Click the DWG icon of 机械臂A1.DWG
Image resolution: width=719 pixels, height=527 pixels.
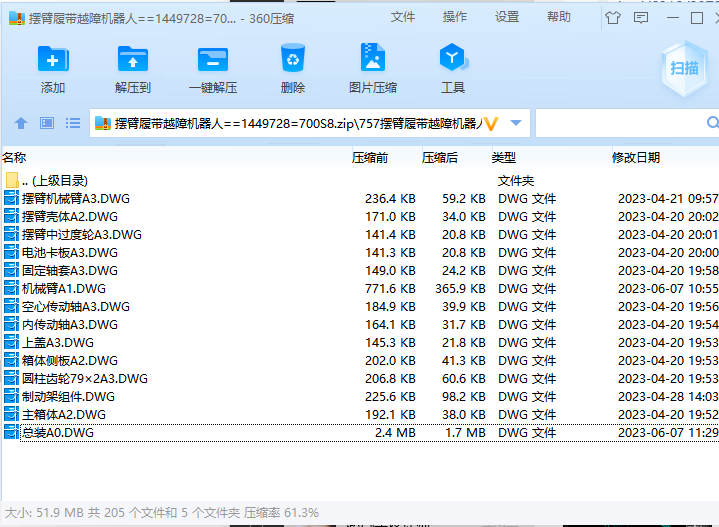tap(11, 288)
